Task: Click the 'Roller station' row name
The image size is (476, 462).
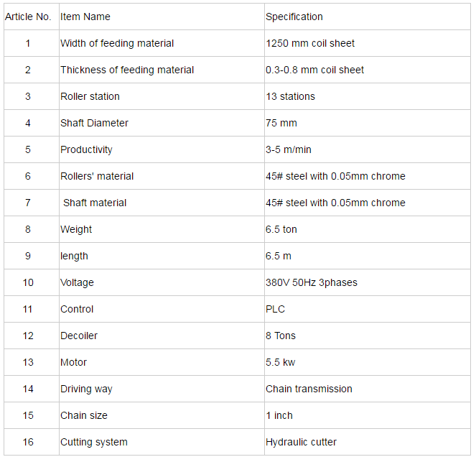Action: point(90,96)
